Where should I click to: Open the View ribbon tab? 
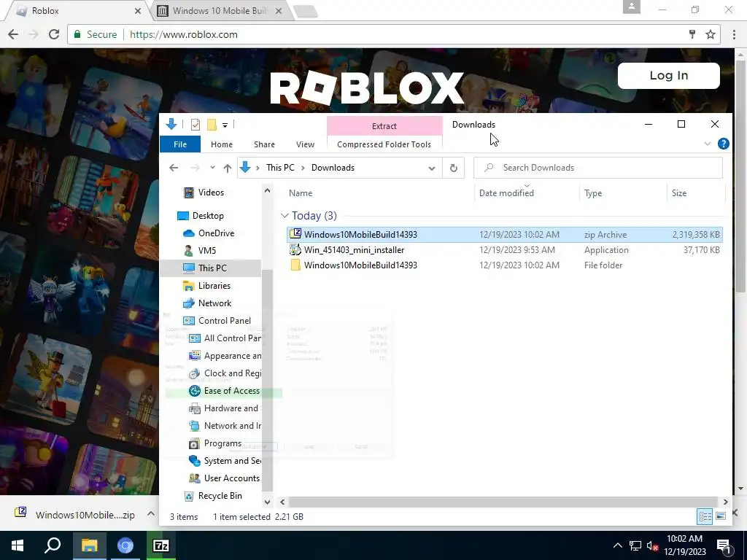305,144
